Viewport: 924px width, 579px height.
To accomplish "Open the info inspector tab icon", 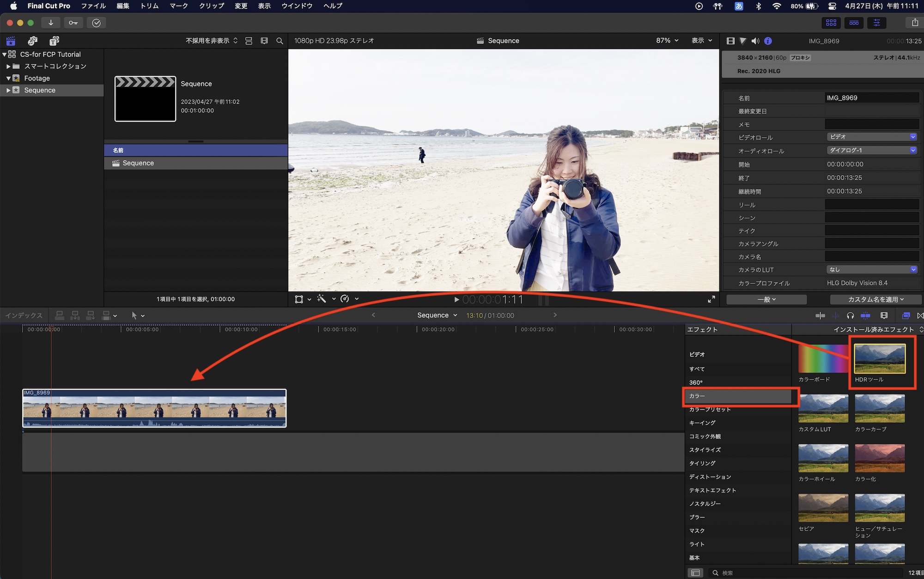I will [x=768, y=41].
